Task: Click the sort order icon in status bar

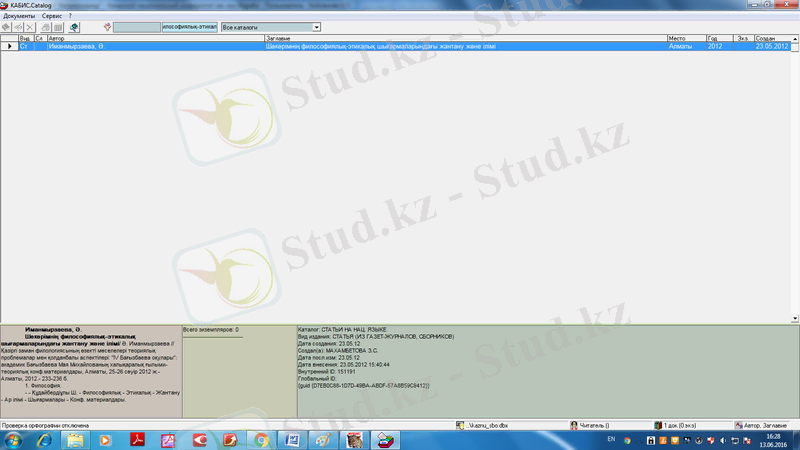Action: (738, 425)
